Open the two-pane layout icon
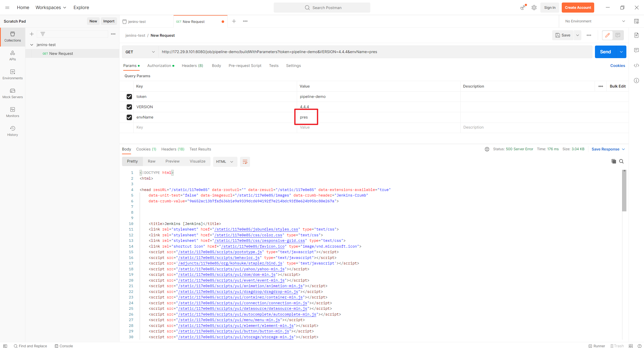The height and width of the screenshot is (348, 644). click(x=631, y=346)
